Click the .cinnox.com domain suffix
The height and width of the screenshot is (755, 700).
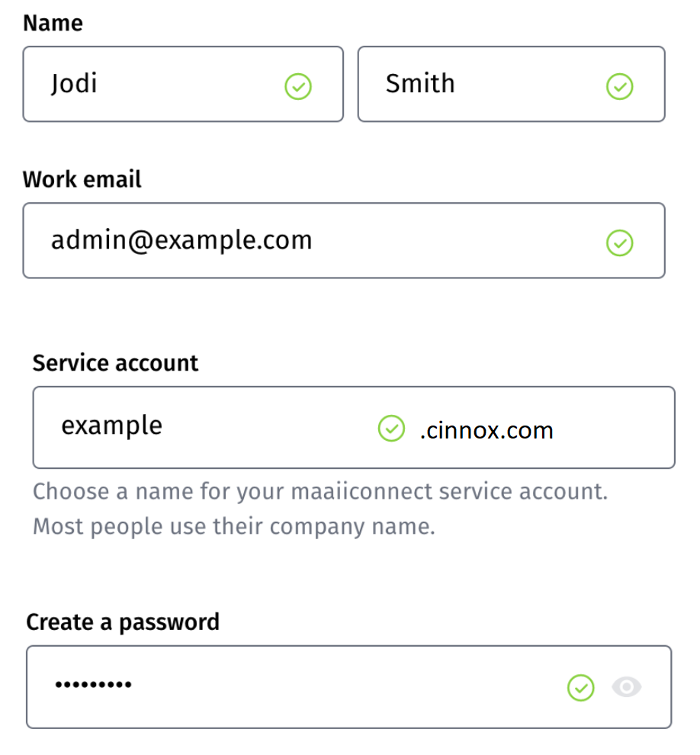pyautogui.click(x=486, y=431)
